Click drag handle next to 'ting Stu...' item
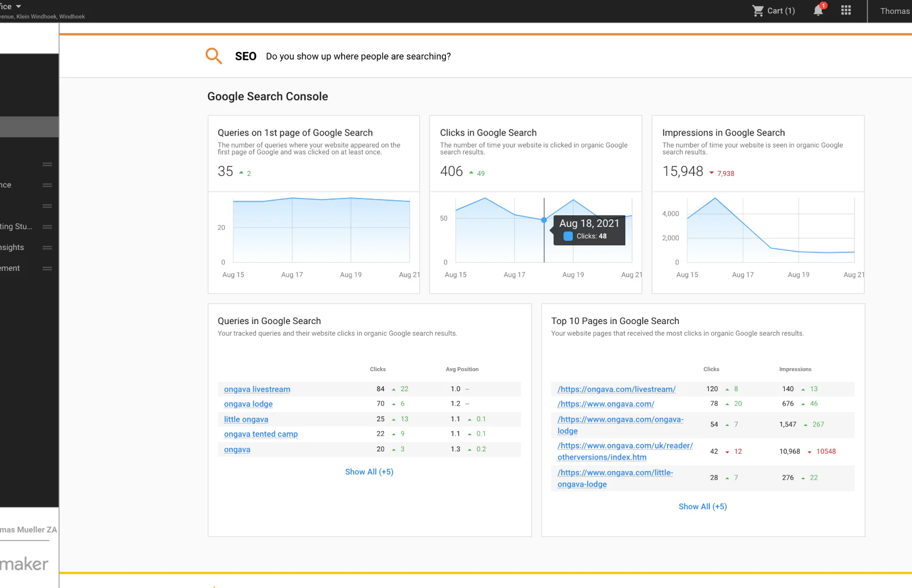The image size is (912, 588). tap(47, 227)
